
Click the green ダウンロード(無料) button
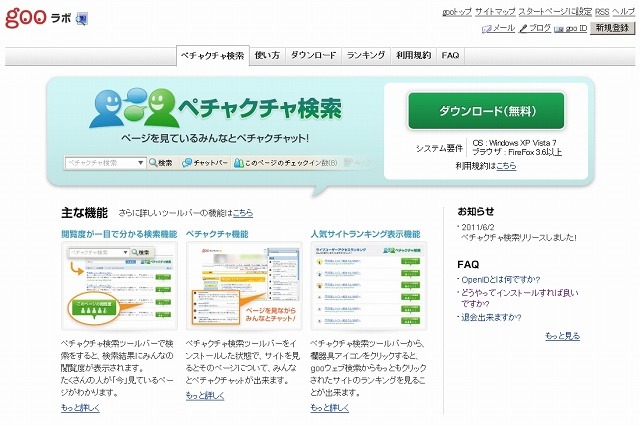[x=486, y=111]
